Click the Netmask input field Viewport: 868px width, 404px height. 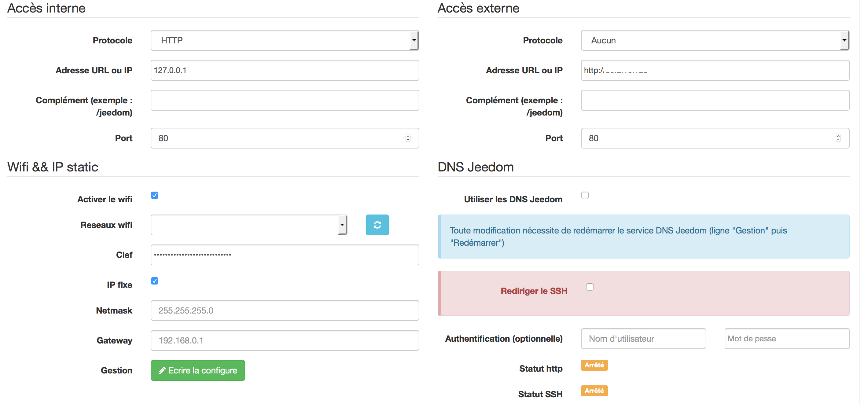tap(285, 310)
